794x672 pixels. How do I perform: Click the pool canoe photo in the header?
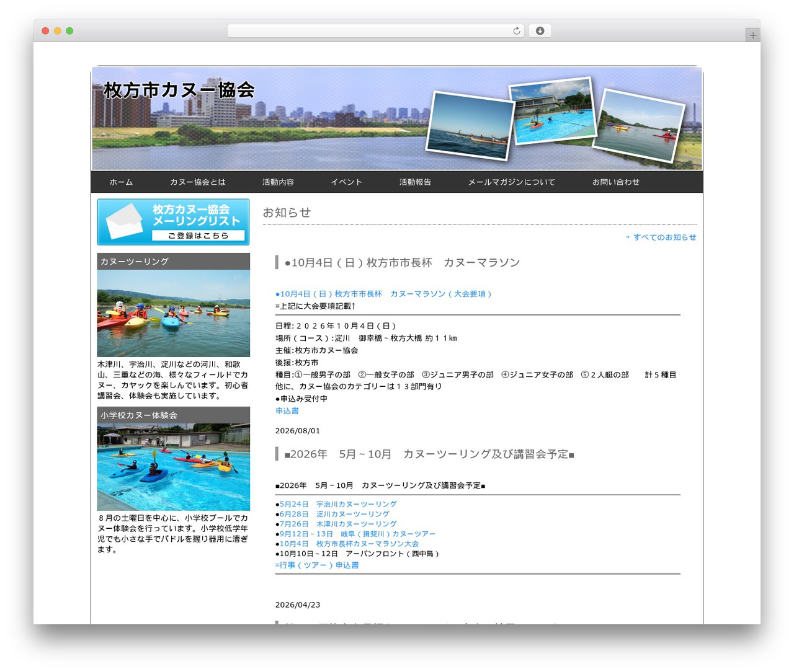click(x=552, y=110)
